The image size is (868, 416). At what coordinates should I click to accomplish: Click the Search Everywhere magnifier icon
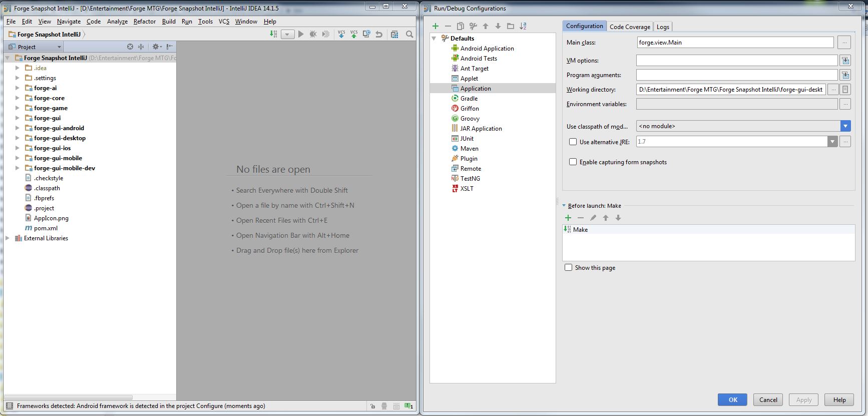(409, 34)
